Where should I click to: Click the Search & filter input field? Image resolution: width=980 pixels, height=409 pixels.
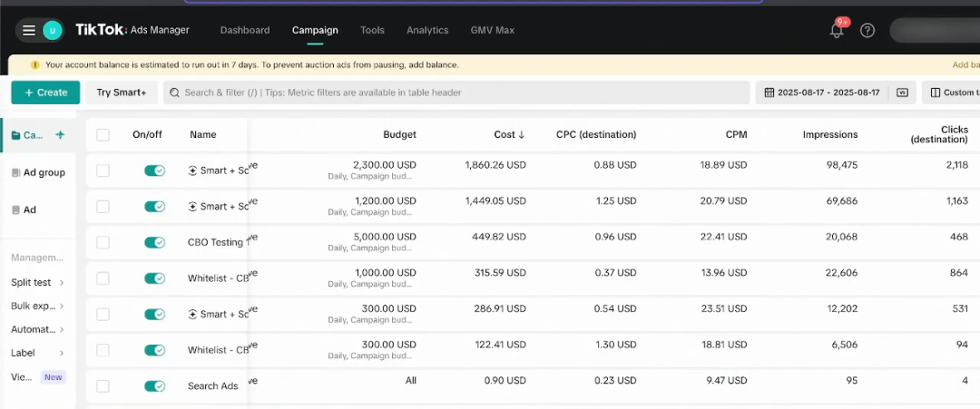tap(454, 93)
